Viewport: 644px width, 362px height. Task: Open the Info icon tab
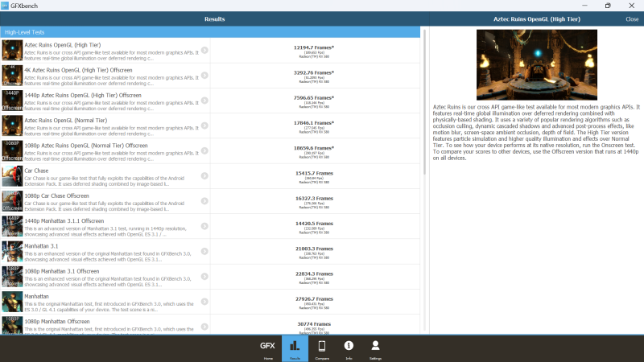coord(349,348)
